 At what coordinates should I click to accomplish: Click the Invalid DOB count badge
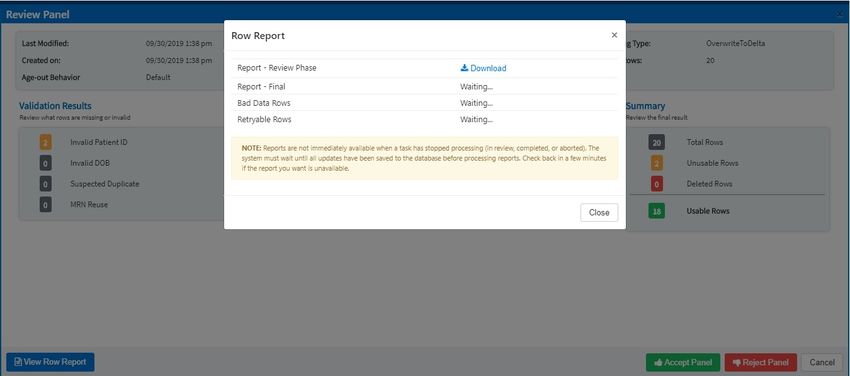click(x=46, y=163)
